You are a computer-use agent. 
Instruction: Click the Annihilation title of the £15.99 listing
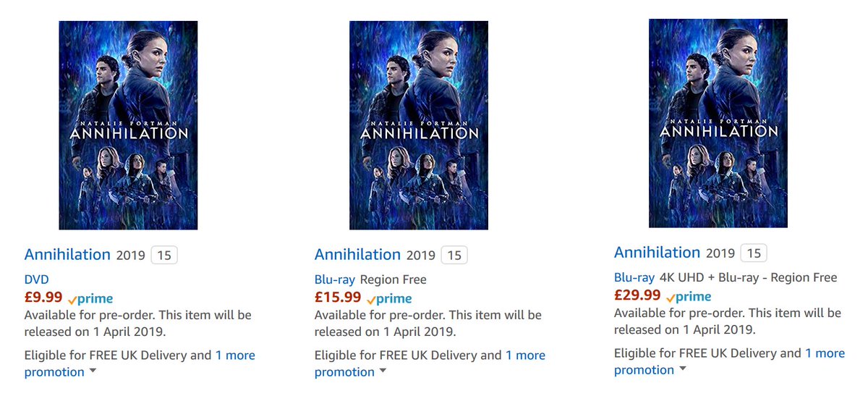click(357, 255)
